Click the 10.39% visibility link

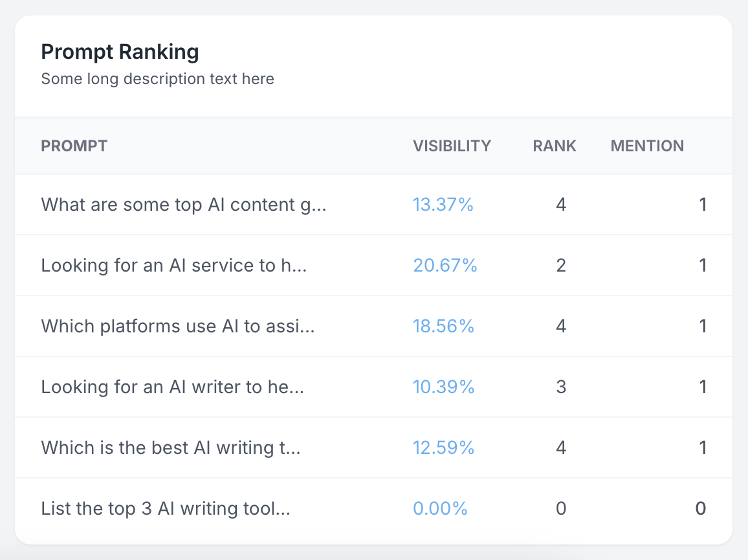tap(444, 387)
